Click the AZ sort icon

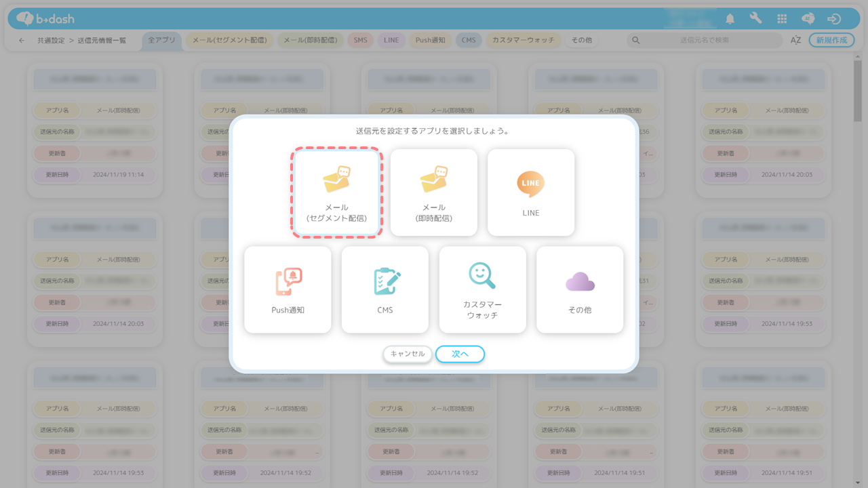pyautogui.click(x=796, y=41)
